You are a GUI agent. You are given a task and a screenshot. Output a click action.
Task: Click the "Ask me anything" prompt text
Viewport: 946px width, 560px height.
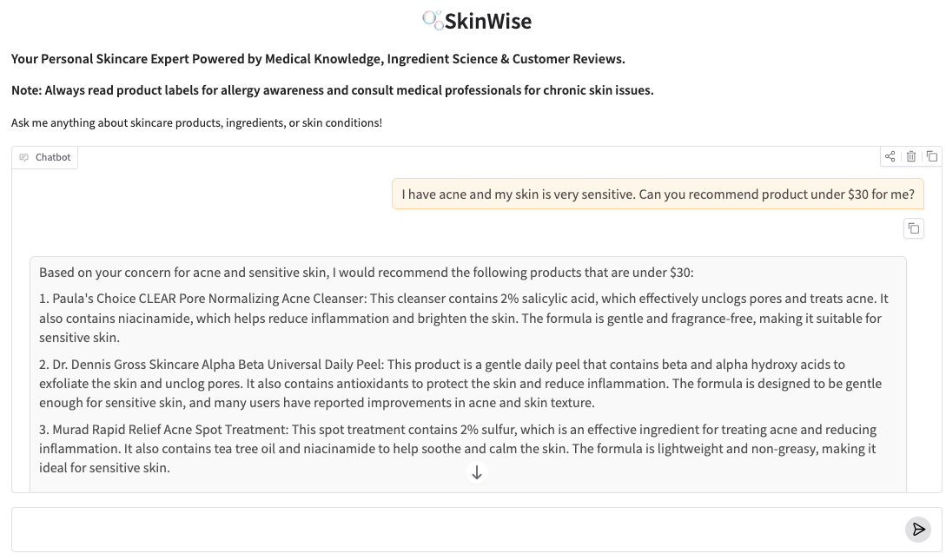pos(196,122)
